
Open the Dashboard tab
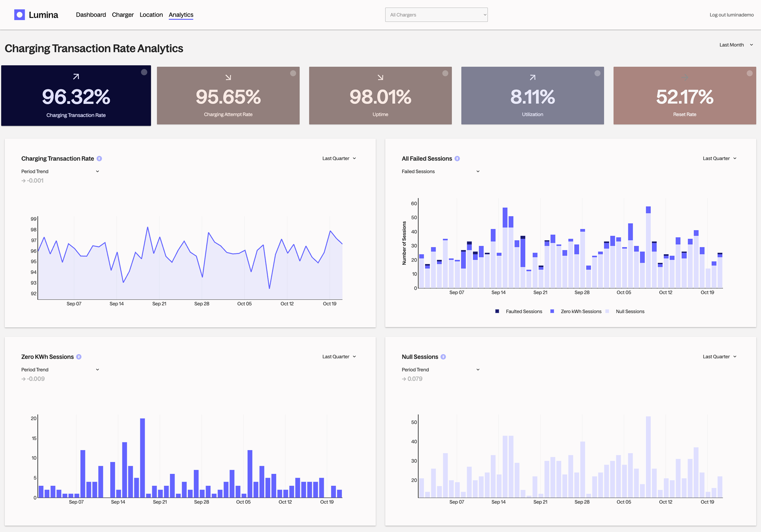click(x=91, y=15)
